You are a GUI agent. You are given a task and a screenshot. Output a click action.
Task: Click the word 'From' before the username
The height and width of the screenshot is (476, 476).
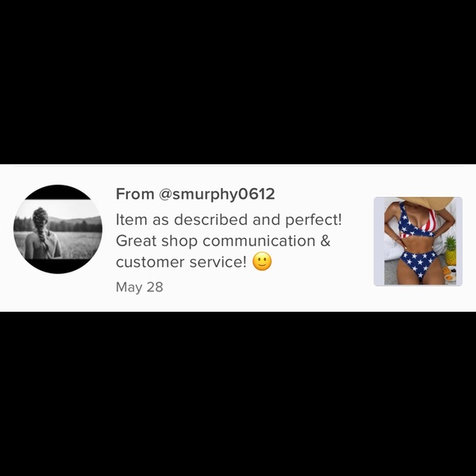tap(135, 194)
